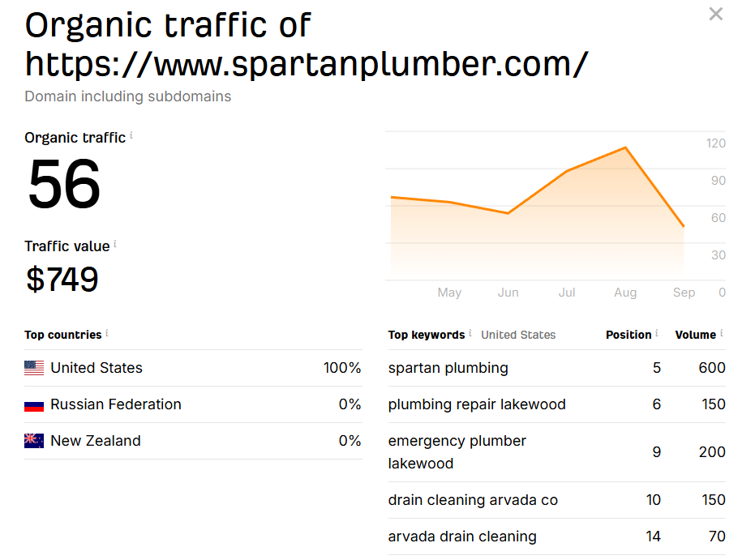This screenshot has height=560, width=755.
Task: Click info icon next to Organic traffic
Action: [x=131, y=136]
